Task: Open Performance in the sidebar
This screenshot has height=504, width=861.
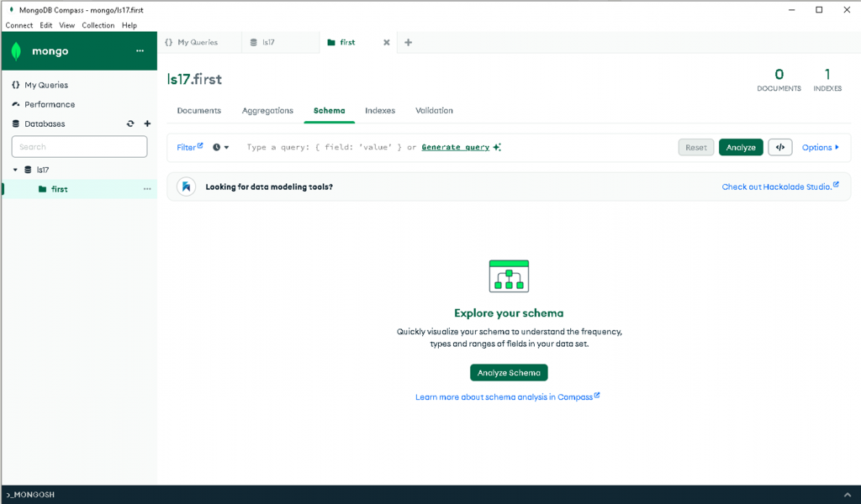Action: pyautogui.click(x=49, y=104)
